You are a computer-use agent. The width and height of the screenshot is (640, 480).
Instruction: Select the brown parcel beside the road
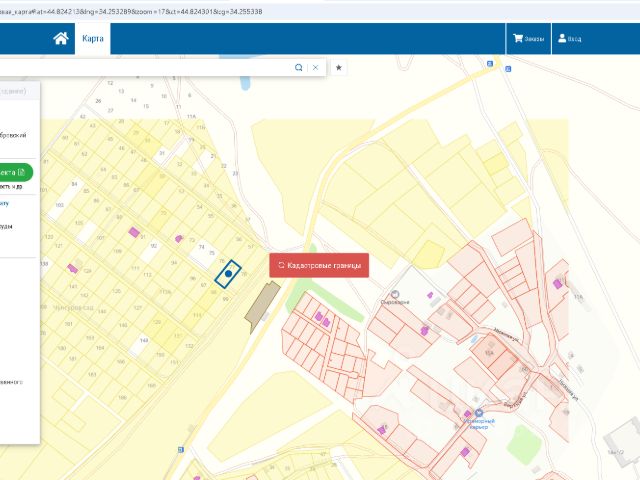tap(262, 306)
